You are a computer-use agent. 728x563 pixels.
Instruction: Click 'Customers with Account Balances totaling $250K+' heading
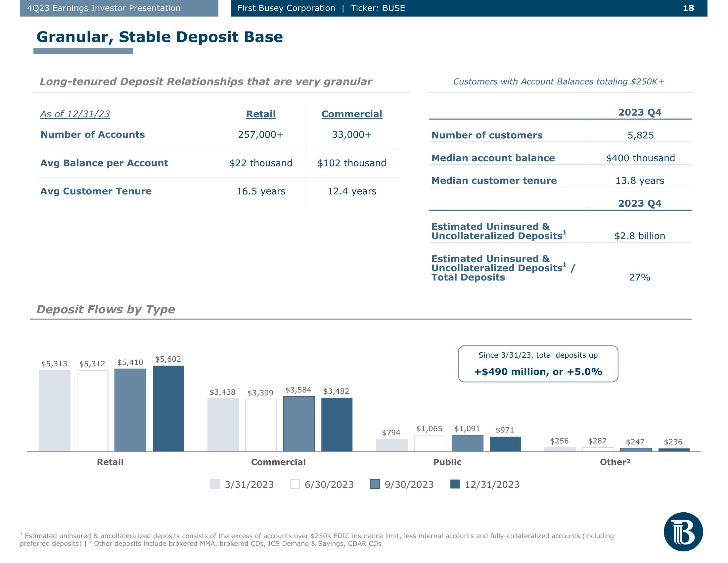[559, 82]
